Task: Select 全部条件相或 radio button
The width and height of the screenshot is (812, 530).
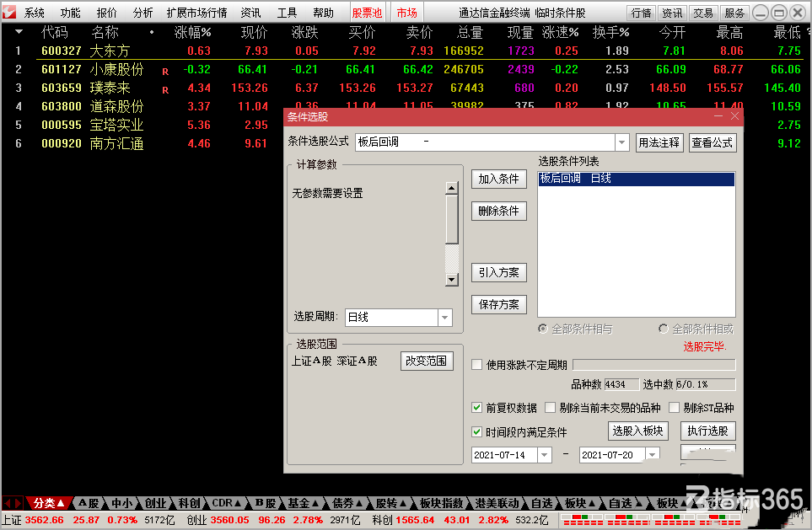Action: [664, 329]
